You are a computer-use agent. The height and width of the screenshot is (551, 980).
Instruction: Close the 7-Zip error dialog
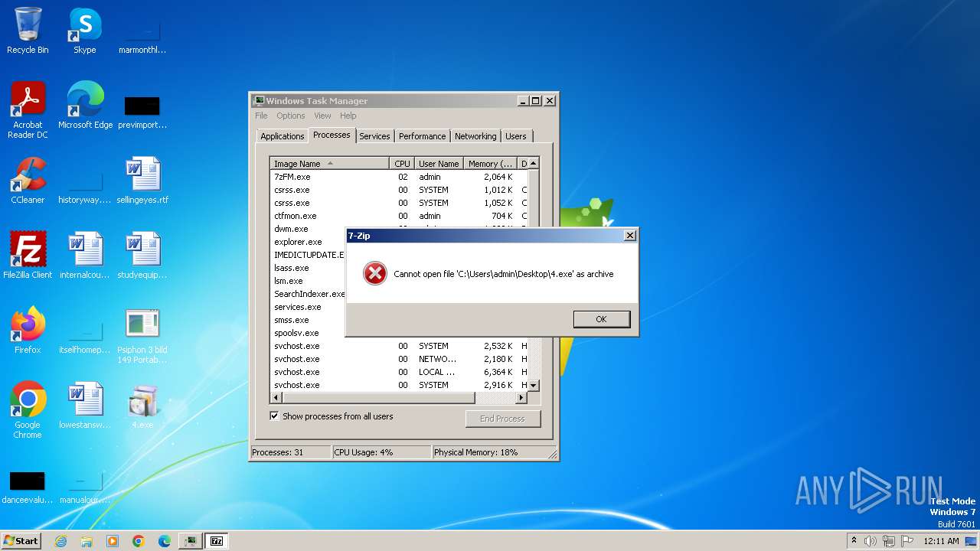(630, 236)
